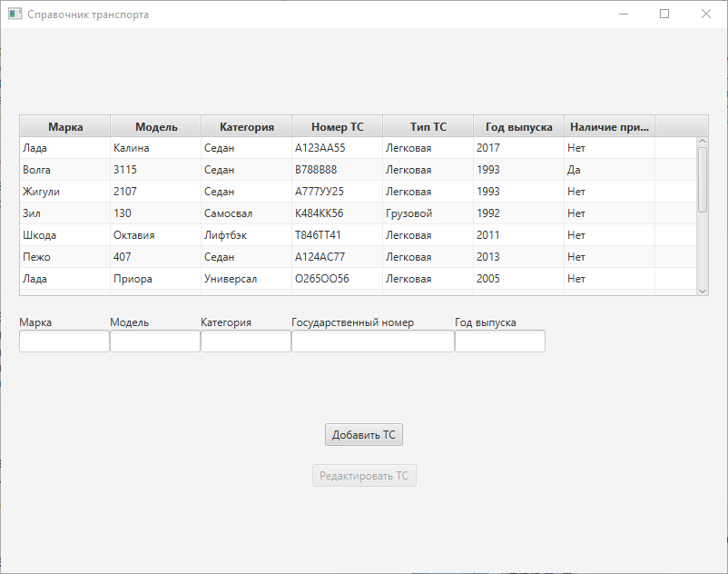The image size is (728, 574).
Task: Click the application icon in title bar
Action: [x=14, y=14]
